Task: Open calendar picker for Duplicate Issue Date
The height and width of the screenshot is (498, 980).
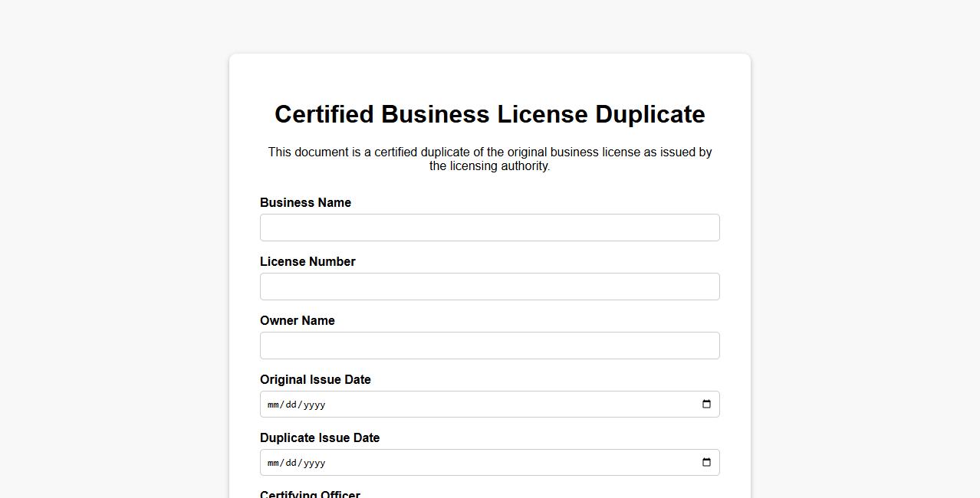Action: (706, 463)
